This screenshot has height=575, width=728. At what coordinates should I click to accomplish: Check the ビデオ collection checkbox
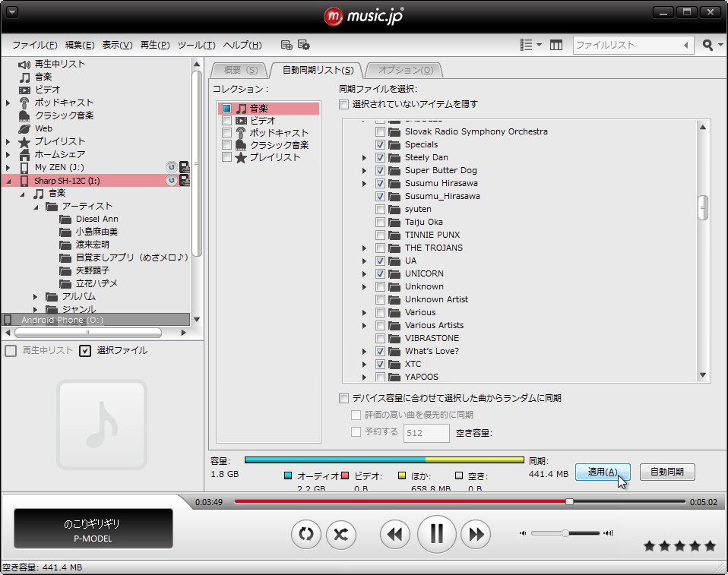pyautogui.click(x=226, y=121)
